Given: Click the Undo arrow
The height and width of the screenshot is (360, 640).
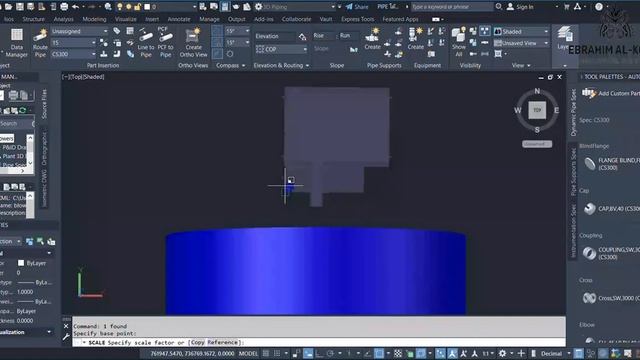Looking at the screenshot, I should pos(75,7).
